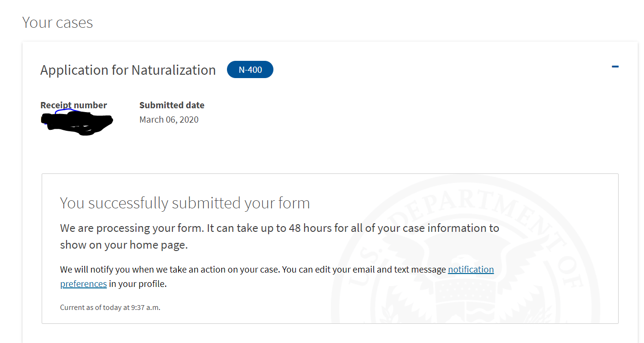Click the 'Receipt number' label
Screen dimensions: 644x343
[x=74, y=105]
